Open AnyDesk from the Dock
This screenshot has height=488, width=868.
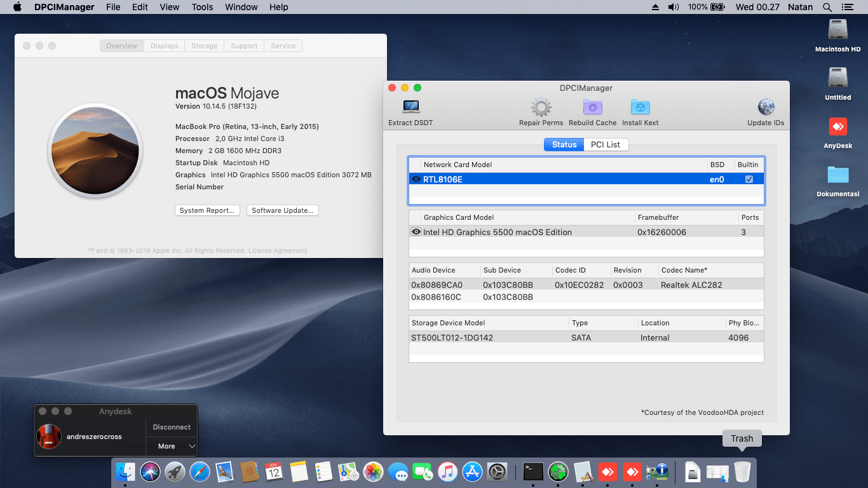tap(608, 472)
